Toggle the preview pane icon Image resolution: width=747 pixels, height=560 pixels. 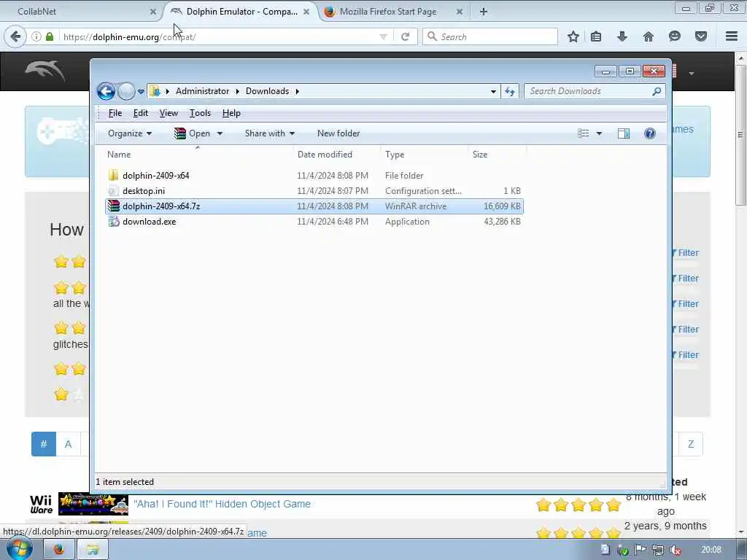(624, 133)
